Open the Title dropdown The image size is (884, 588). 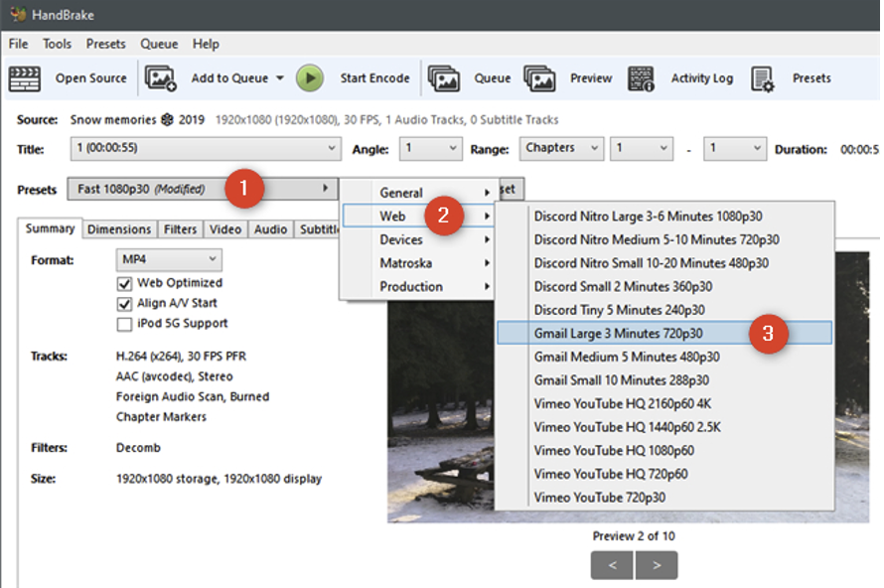coord(206,148)
